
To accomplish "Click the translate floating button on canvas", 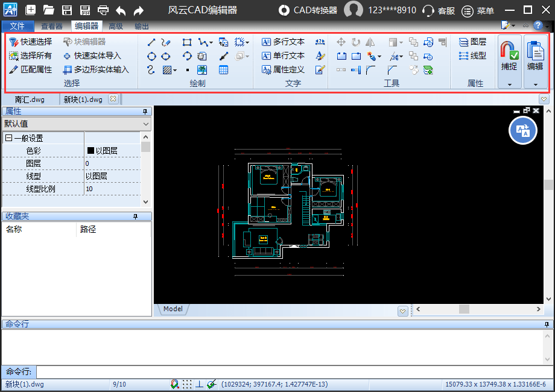I will click(522, 130).
